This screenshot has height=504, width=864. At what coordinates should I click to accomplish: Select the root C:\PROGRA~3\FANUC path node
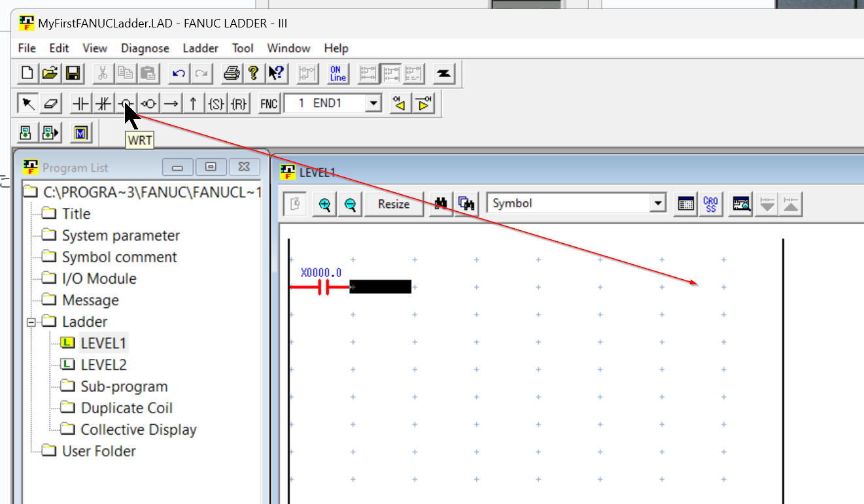(x=152, y=192)
